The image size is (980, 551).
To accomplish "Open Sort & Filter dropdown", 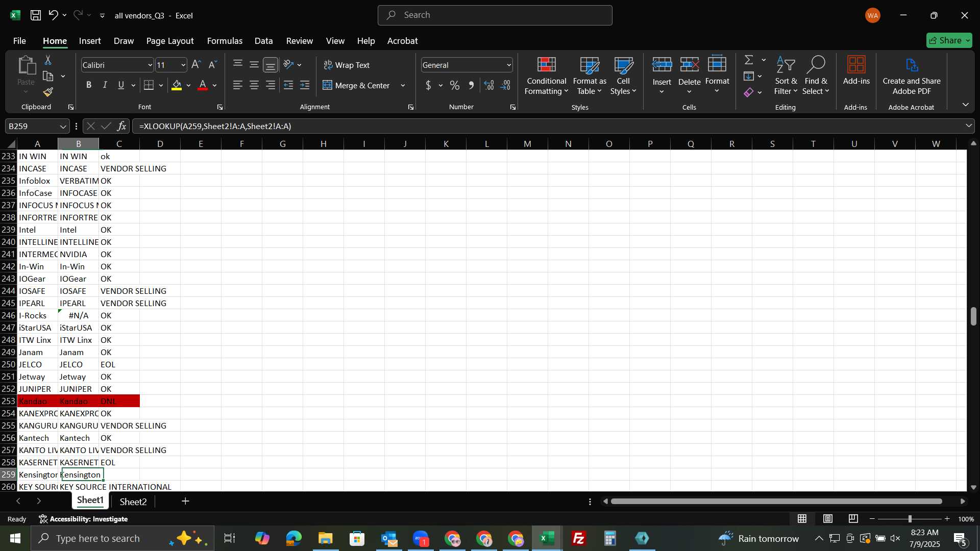I will (786, 76).
